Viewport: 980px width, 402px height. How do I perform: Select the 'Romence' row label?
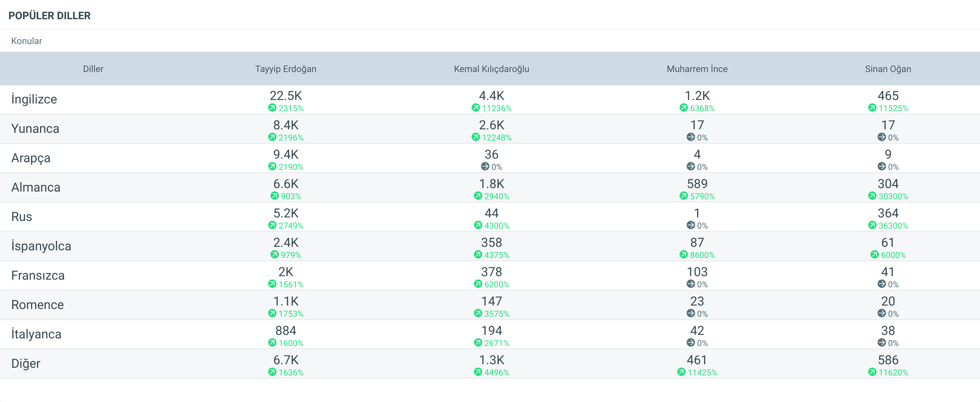38,304
